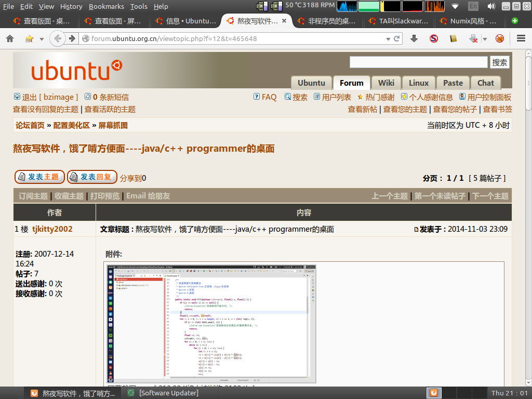Open author tjkitty2002's profile link
The image size is (532, 399).
52,229
